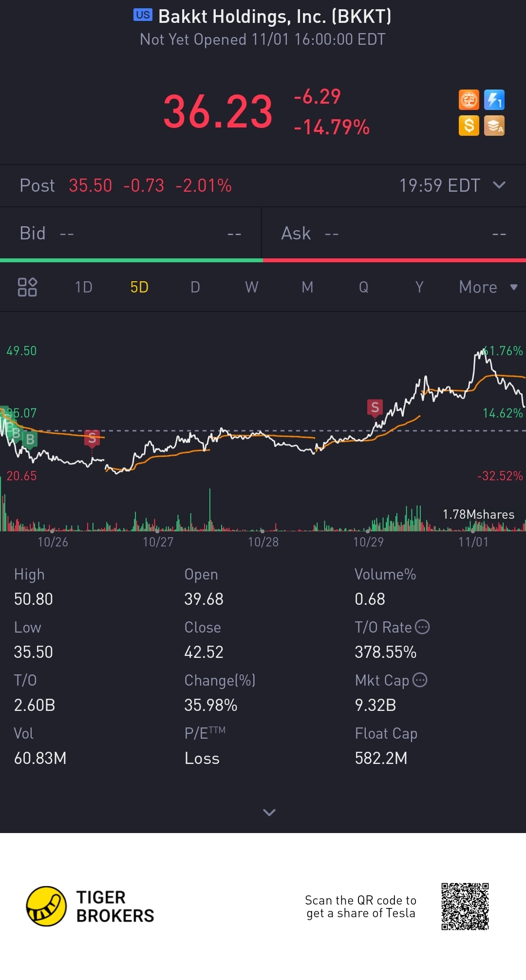Screen dimensions: 526x980
Task: Tap the 10/29 date on chart axis
Action: coord(369,542)
